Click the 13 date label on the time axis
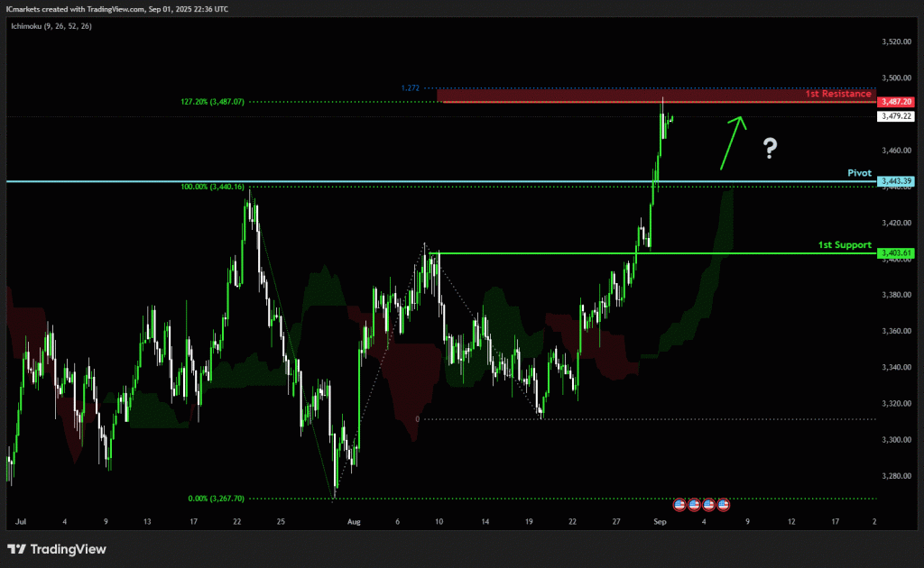Image resolution: width=924 pixels, height=568 pixels. click(x=147, y=521)
